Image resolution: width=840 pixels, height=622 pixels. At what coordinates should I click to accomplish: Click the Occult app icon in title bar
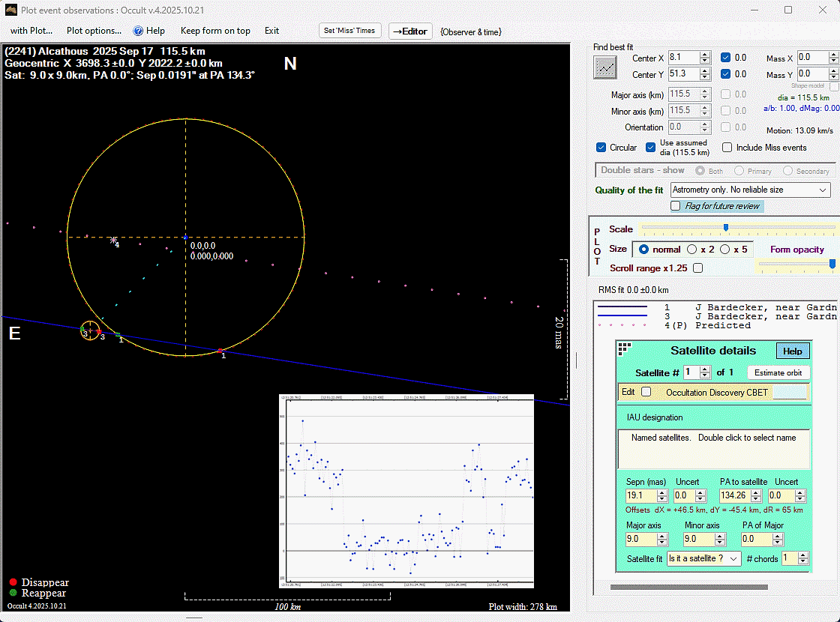click(10, 10)
